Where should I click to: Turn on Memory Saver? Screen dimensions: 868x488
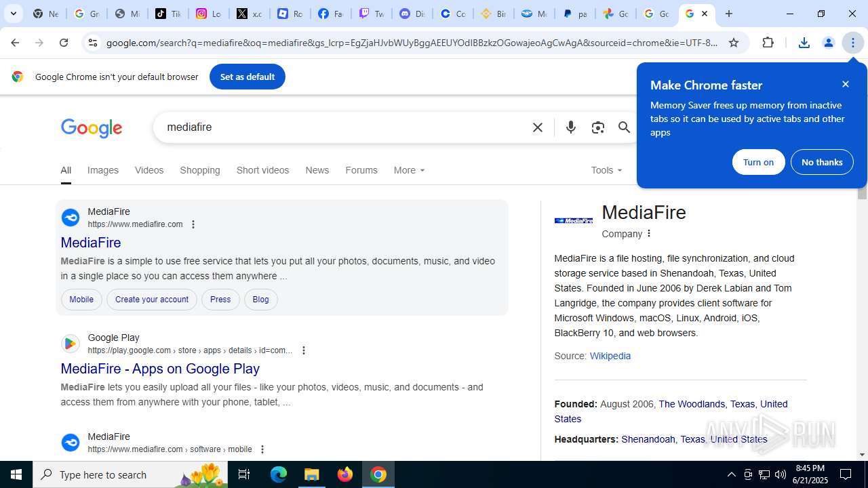(758, 162)
